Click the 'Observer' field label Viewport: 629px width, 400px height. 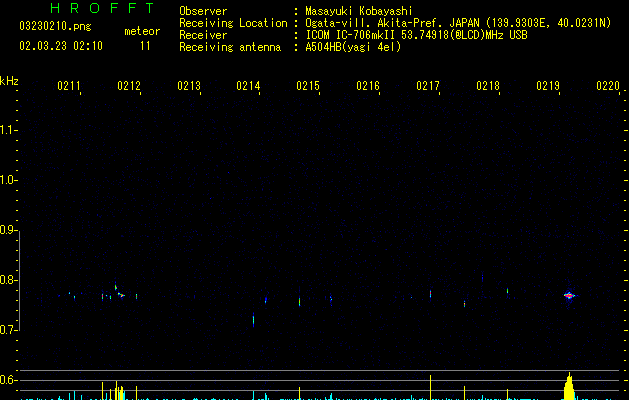click(x=203, y=11)
